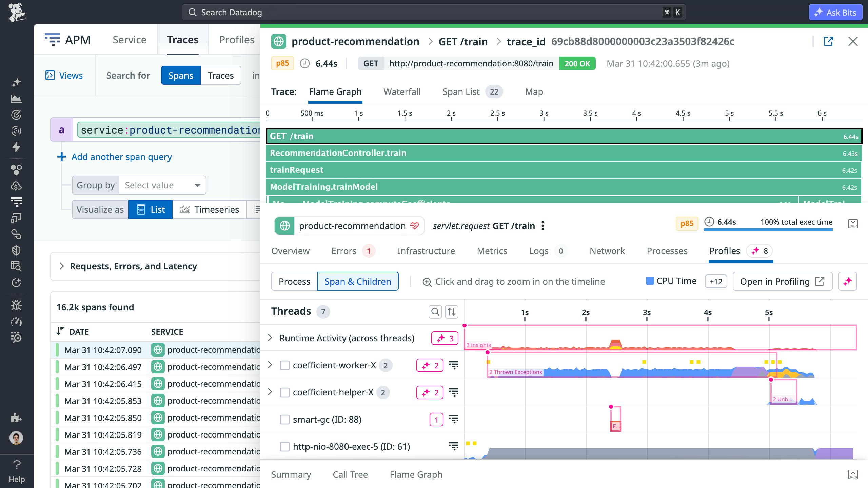This screenshot has width=868, height=488.
Task: Click the sparkle insights button beside Open in Profiling
Action: [x=847, y=281]
